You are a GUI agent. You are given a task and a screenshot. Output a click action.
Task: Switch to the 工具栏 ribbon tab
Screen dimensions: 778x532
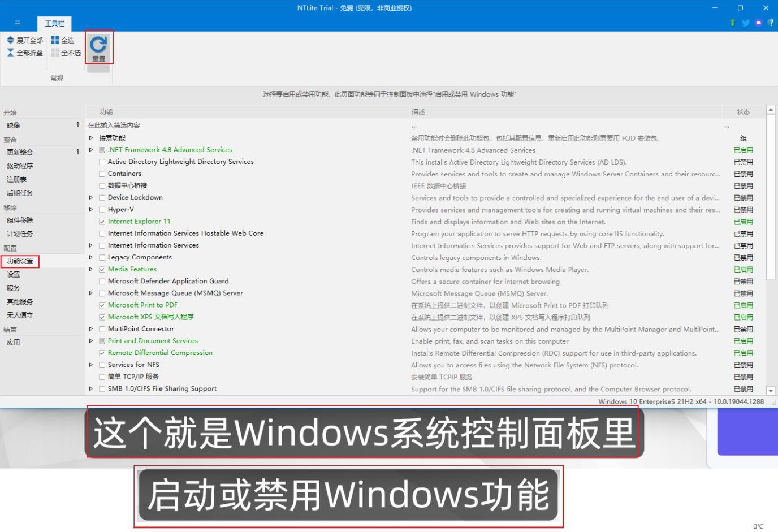coord(55,23)
